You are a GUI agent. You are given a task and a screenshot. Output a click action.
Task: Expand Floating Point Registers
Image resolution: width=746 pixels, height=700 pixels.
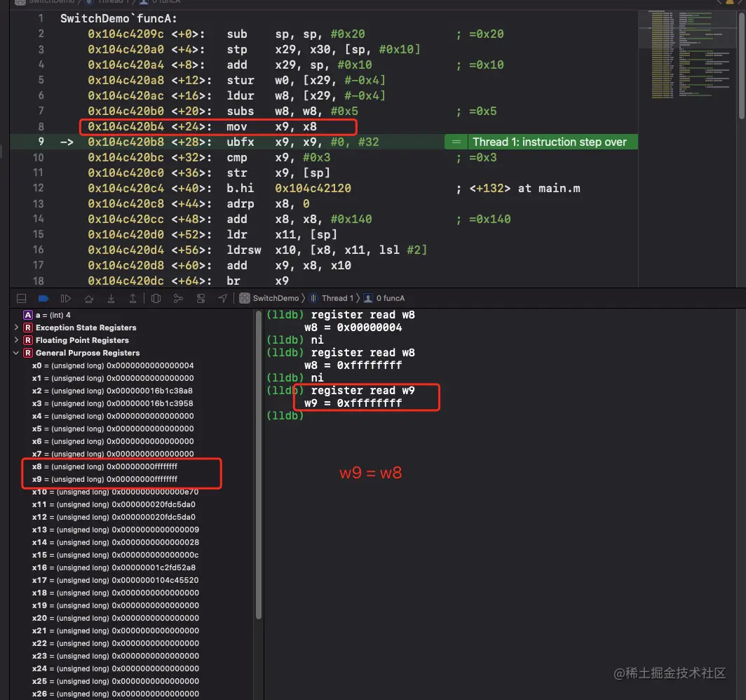point(16,340)
